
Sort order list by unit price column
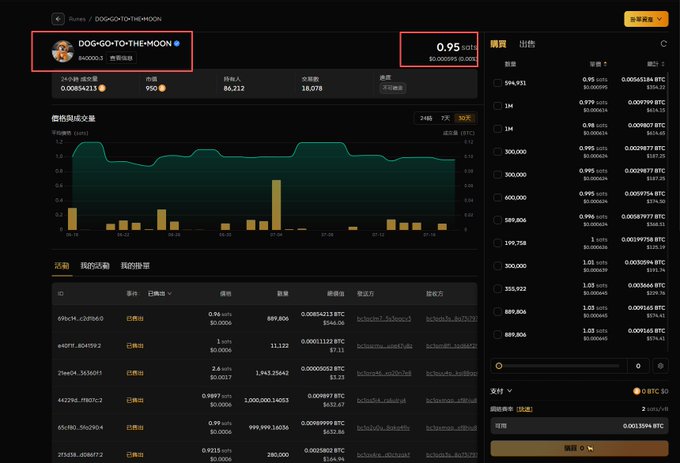pos(598,64)
